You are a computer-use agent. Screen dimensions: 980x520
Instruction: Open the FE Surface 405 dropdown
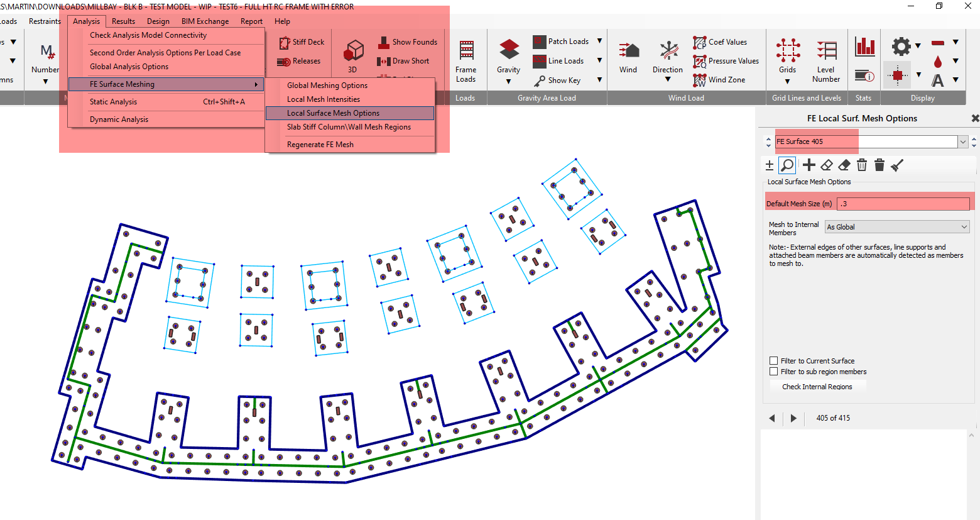tap(962, 141)
